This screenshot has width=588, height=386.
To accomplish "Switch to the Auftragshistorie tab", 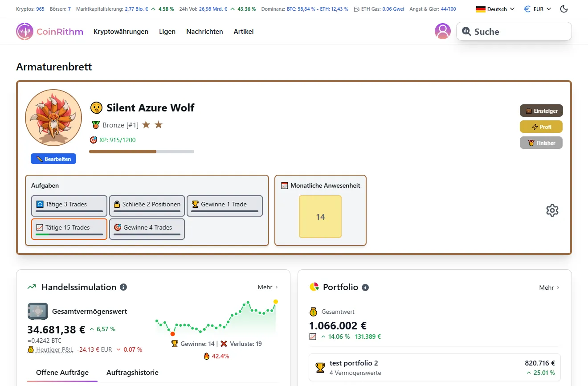I will (x=133, y=372).
